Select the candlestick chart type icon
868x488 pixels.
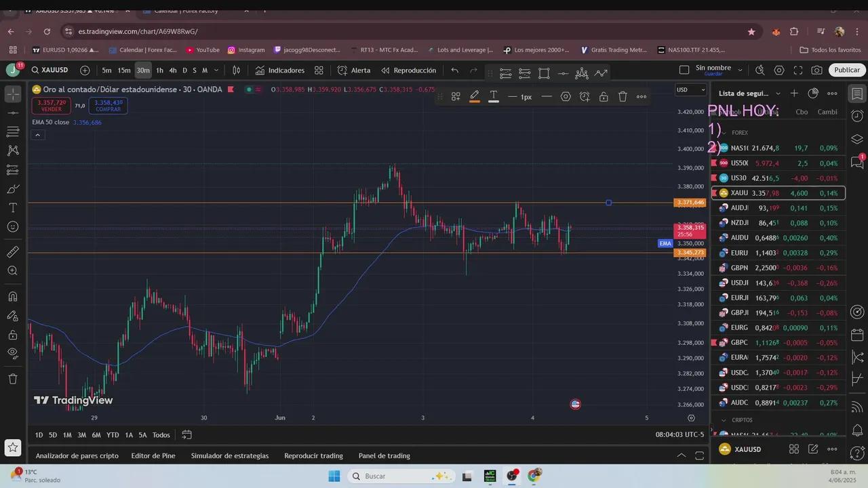[236, 70]
